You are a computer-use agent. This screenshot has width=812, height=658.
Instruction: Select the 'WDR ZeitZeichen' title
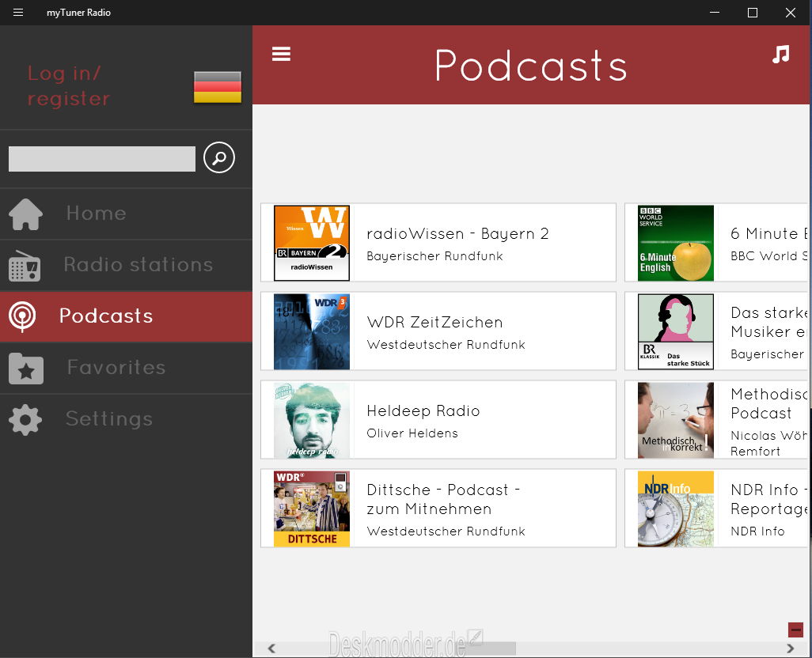pos(434,322)
